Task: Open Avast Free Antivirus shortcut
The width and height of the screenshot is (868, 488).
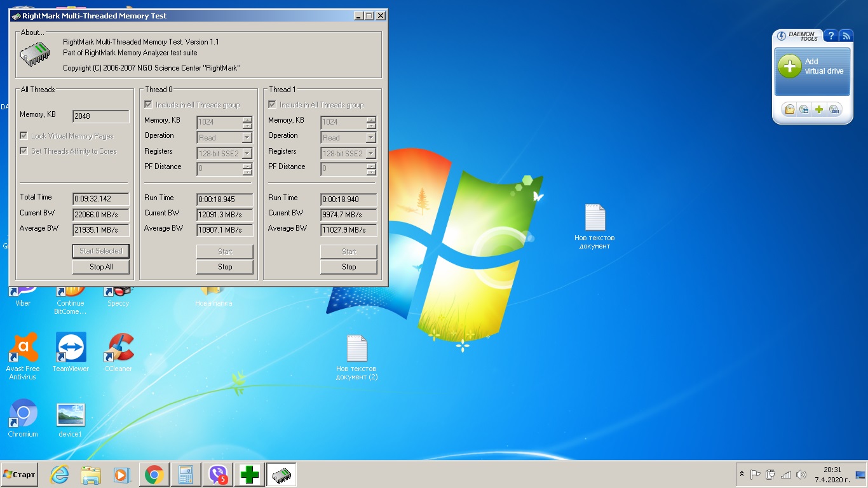Action: [x=23, y=348]
